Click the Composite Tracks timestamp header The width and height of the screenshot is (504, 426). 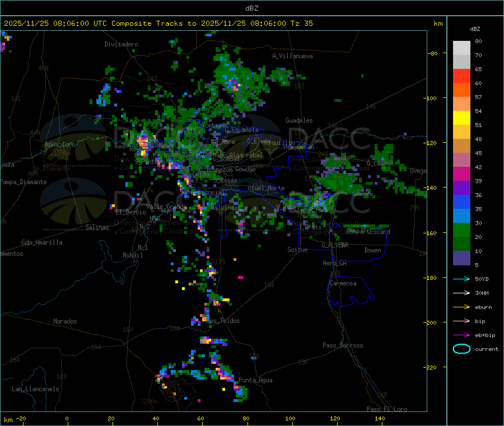[x=158, y=24]
